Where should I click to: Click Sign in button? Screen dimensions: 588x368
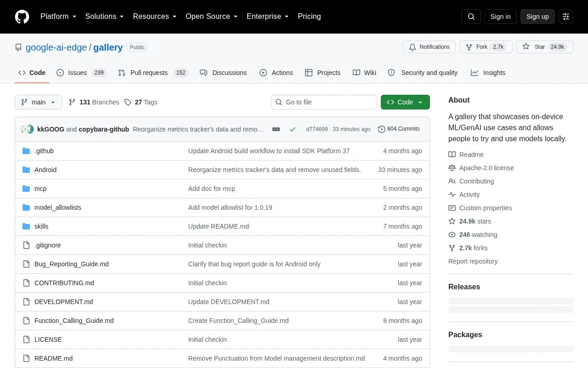point(500,17)
